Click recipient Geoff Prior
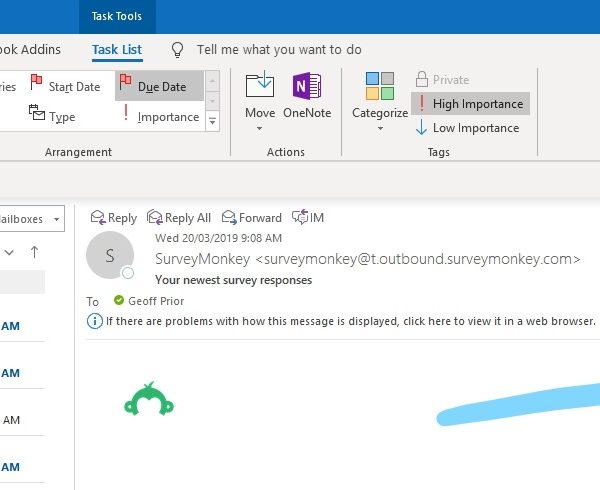The height and width of the screenshot is (490, 600). coord(156,301)
